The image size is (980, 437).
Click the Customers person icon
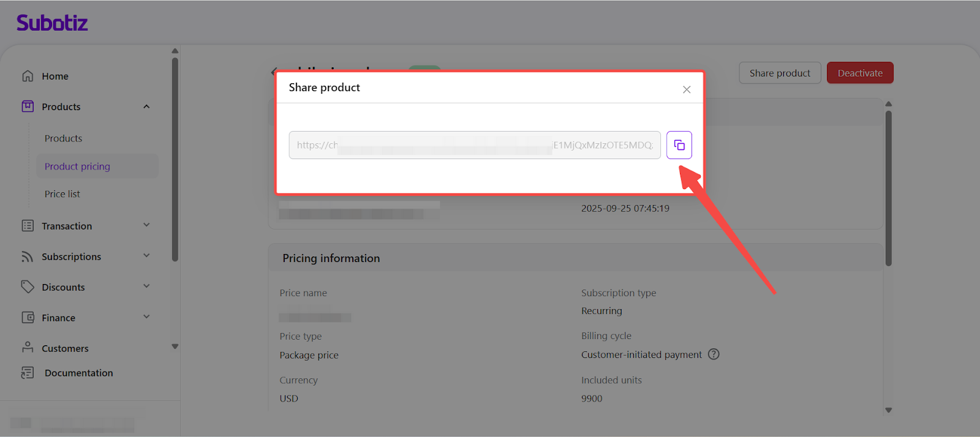28,348
